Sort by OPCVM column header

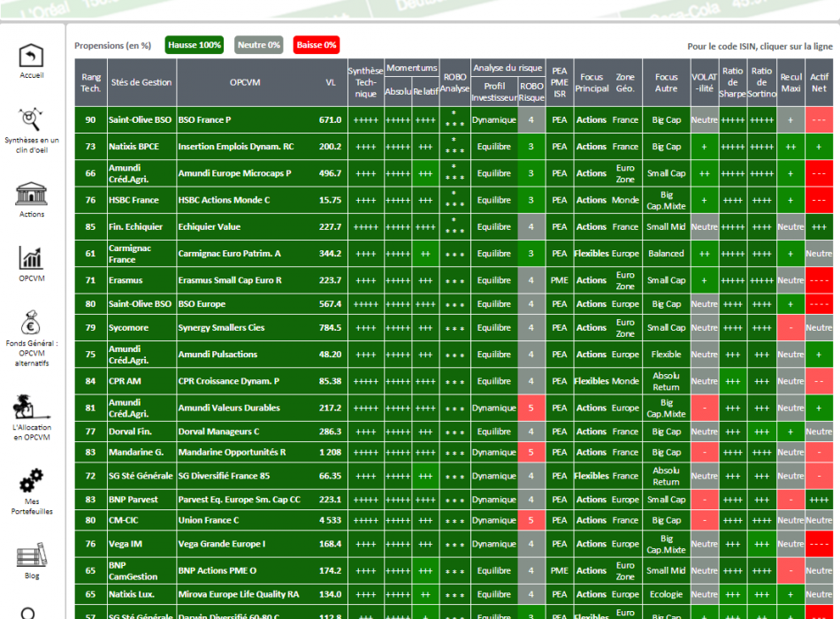click(x=245, y=82)
